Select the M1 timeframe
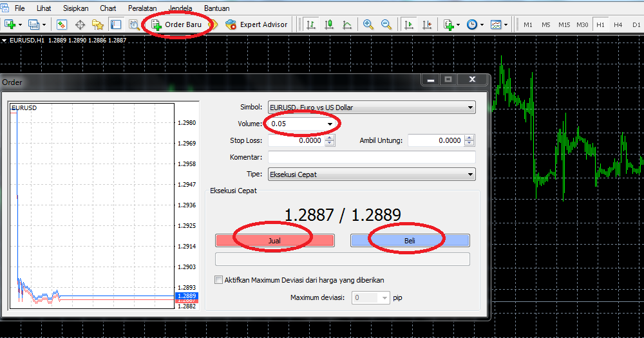644x338 pixels. click(528, 24)
